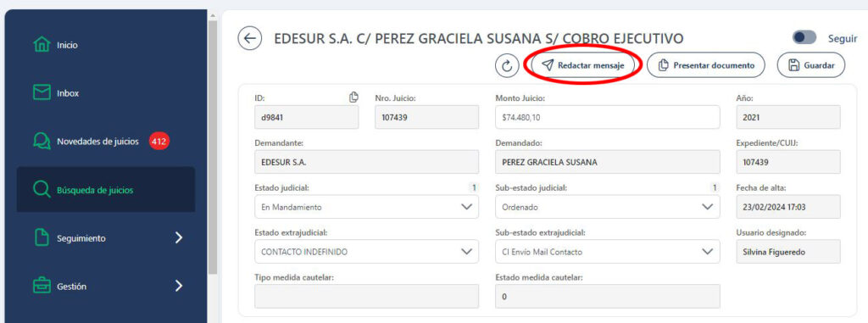The width and height of the screenshot is (868, 323).
Task: Click the Inicio home icon
Action: pos(42,45)
